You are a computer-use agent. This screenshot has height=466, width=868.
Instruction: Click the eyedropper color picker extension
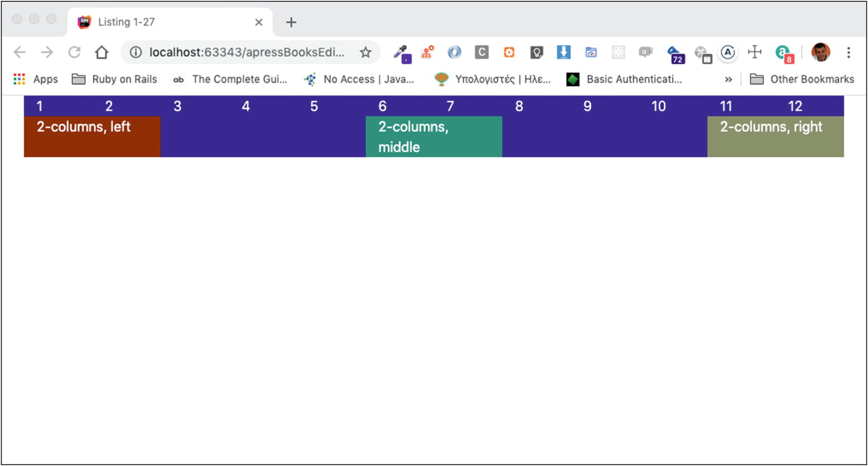(x=402, y=53)
